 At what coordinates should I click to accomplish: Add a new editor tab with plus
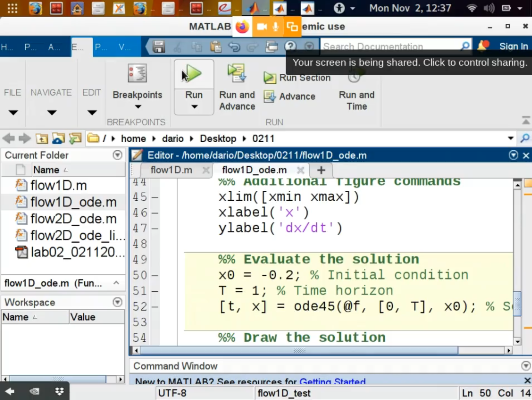pyautogui.click(x=321, y=170)
